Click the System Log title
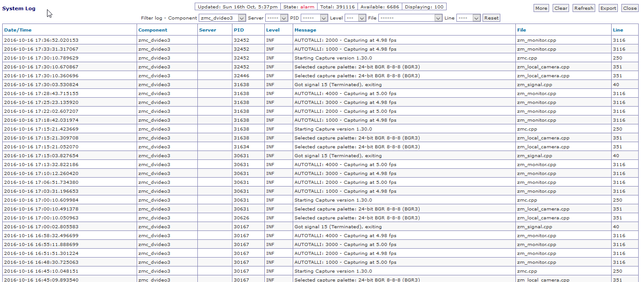This screenshot has height=282, width=644. point(19,8)
